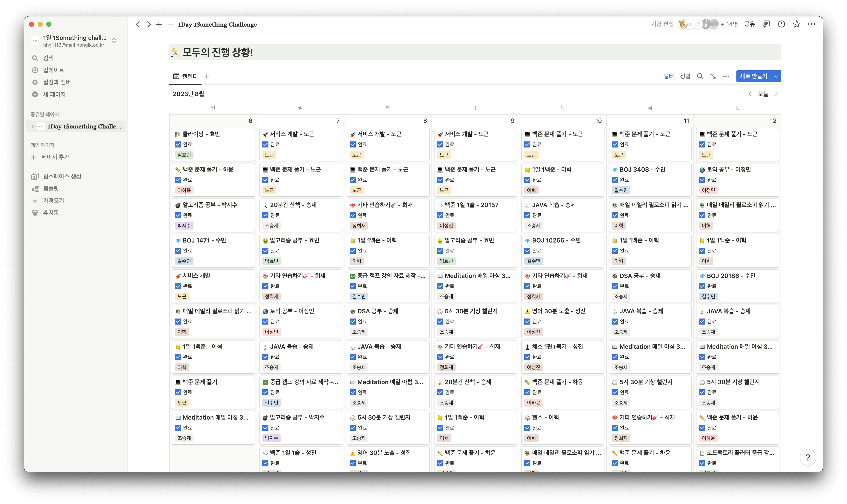
Task: Click the 필터 button
Action: coord(668,76)
